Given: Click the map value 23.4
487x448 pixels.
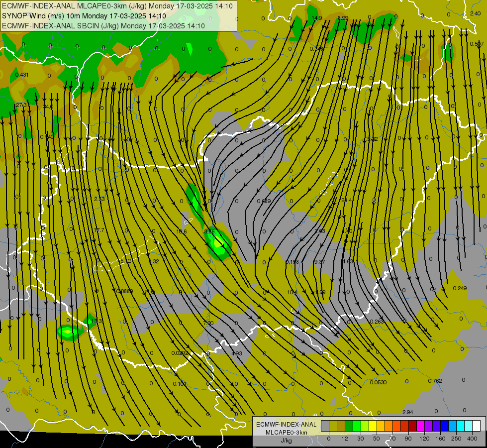Looking at the screenshot, I should tap(347, 200).
